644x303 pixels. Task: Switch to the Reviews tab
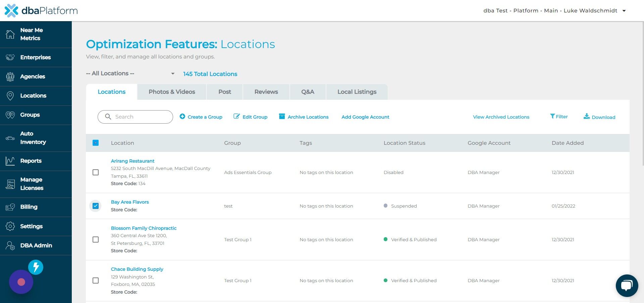[x=266, y=92]
